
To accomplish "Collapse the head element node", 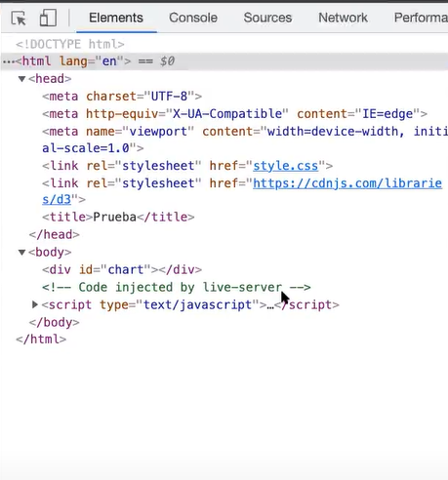I will point(21,79).
